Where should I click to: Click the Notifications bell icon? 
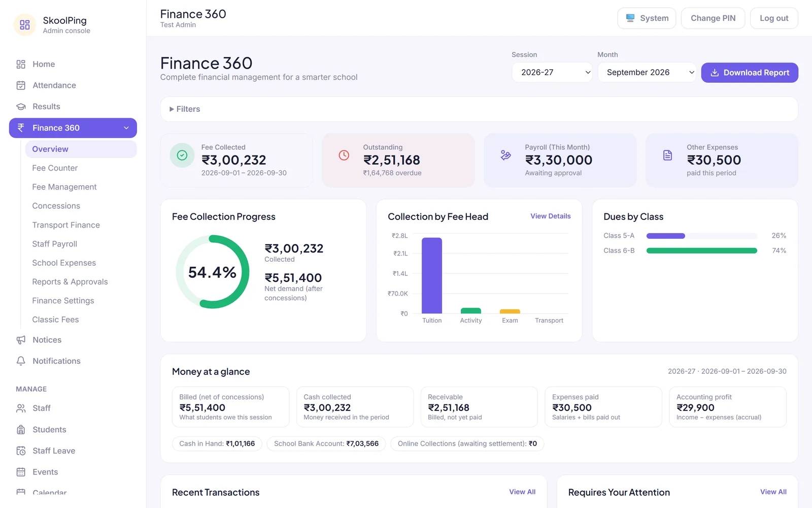click(21, 361)
